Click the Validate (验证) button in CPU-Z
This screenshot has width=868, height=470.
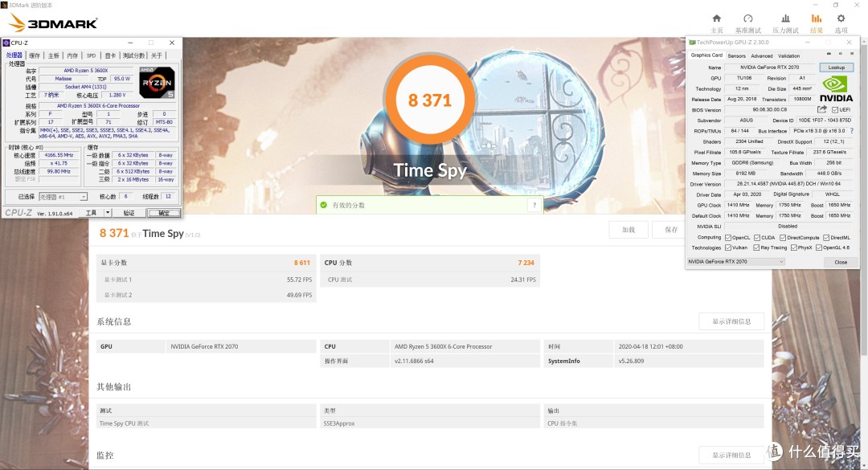[x=129, y=213]
